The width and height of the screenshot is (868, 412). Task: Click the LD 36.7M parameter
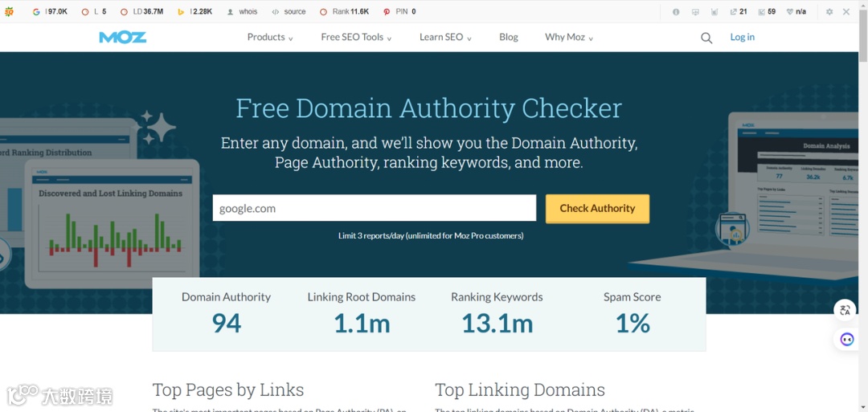[x=142, y=11]
